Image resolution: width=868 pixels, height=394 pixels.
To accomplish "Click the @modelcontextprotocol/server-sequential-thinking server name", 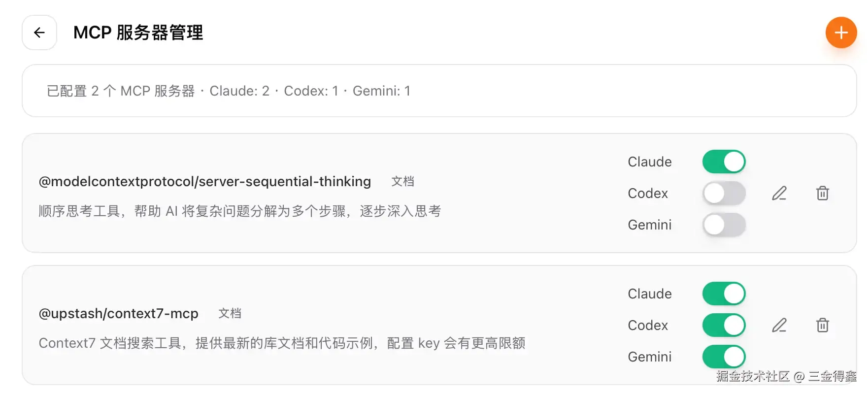I will [x=204, y=181].
